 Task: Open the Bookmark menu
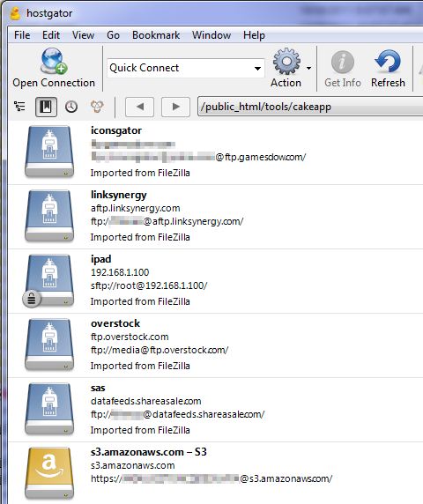coord(156,35)
